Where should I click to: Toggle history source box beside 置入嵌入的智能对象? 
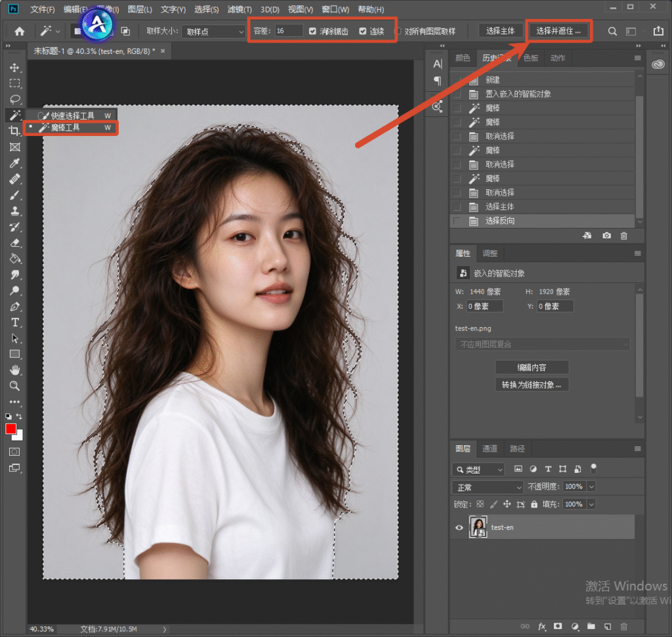coord(457,94)
